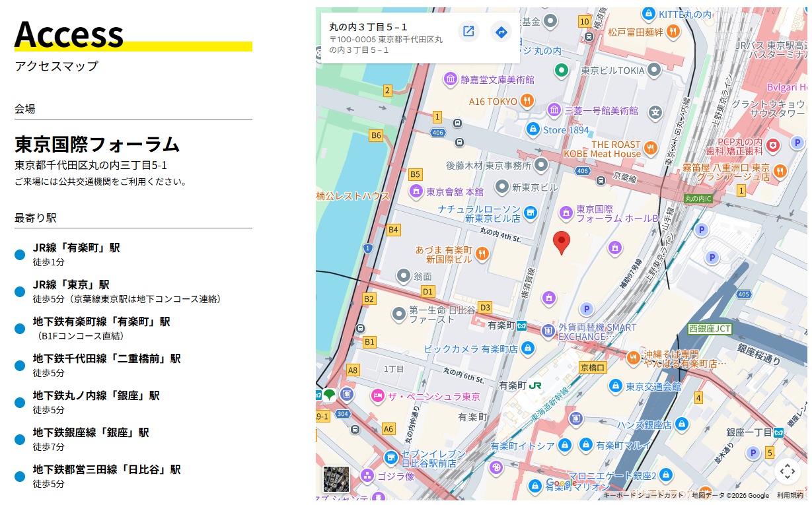
Task: Select the 有楽町イトシア marker
Action: point(565,446)
